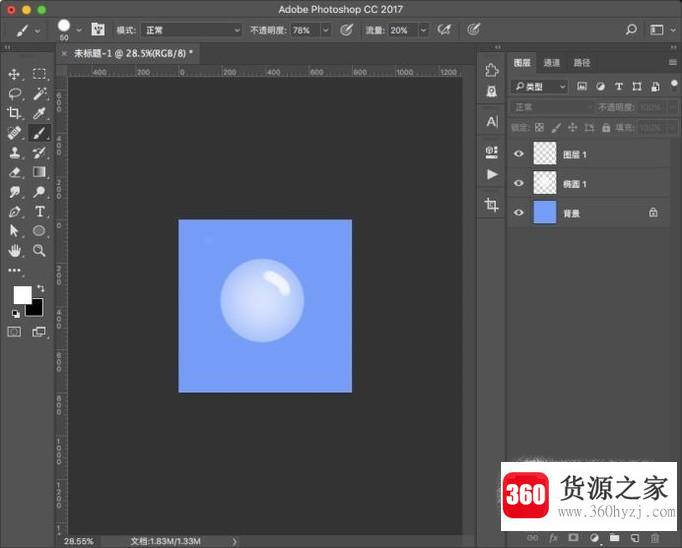Open the status bar info arrow

click(234, 541)
